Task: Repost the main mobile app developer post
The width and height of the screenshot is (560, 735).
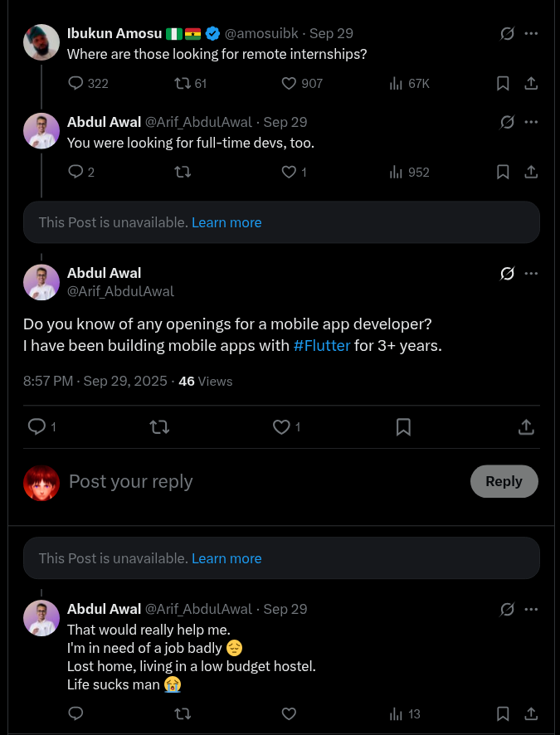Action: click(x=159, y=426)
